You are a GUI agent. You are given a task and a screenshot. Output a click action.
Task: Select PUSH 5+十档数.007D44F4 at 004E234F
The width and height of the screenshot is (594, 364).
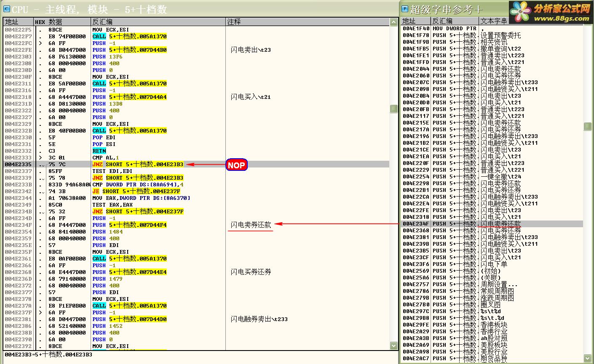196,225
